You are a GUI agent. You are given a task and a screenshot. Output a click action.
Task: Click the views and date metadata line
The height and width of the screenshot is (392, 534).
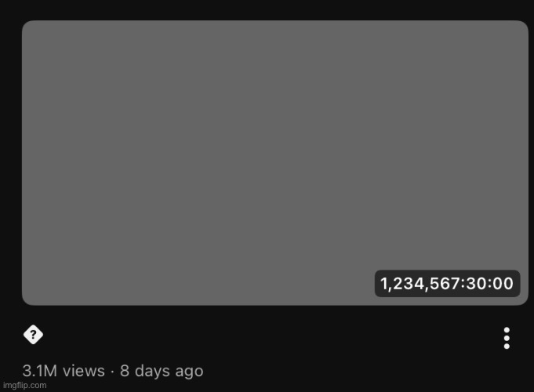point(112,370)
